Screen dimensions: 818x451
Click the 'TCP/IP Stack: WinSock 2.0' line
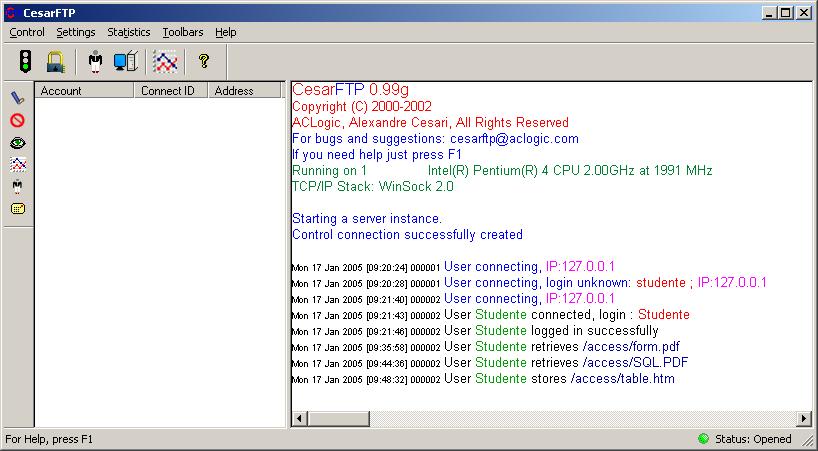(x=372, y=187)
